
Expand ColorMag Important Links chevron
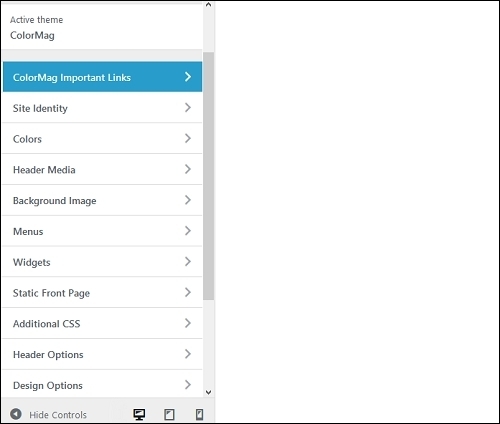pyautogui.click(x=188, y=77)
